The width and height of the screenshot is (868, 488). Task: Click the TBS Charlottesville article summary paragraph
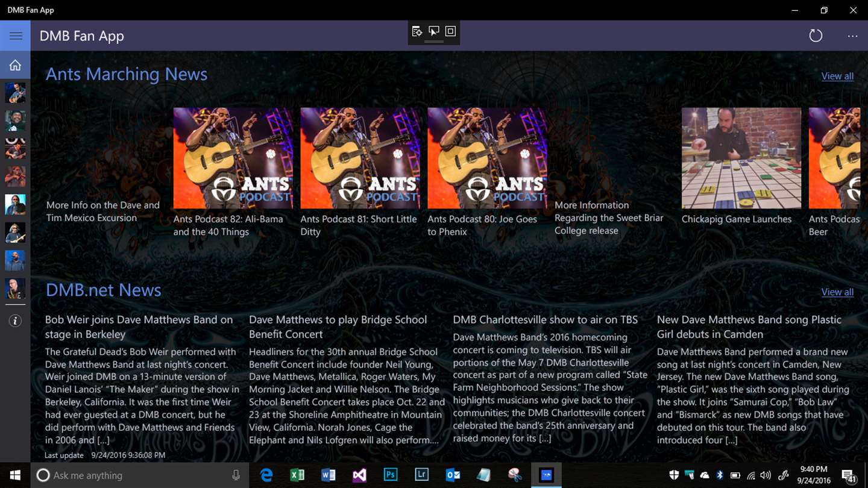[x=549, y=387]
